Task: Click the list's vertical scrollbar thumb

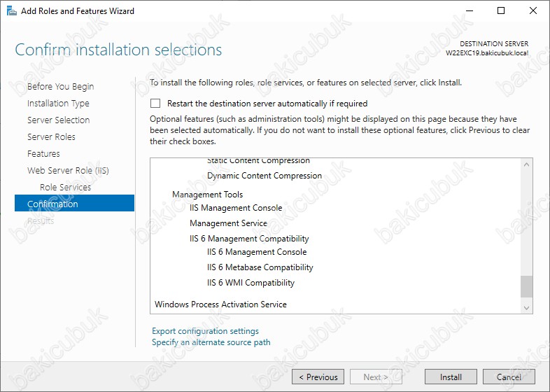Action: (x=526, y=287)
